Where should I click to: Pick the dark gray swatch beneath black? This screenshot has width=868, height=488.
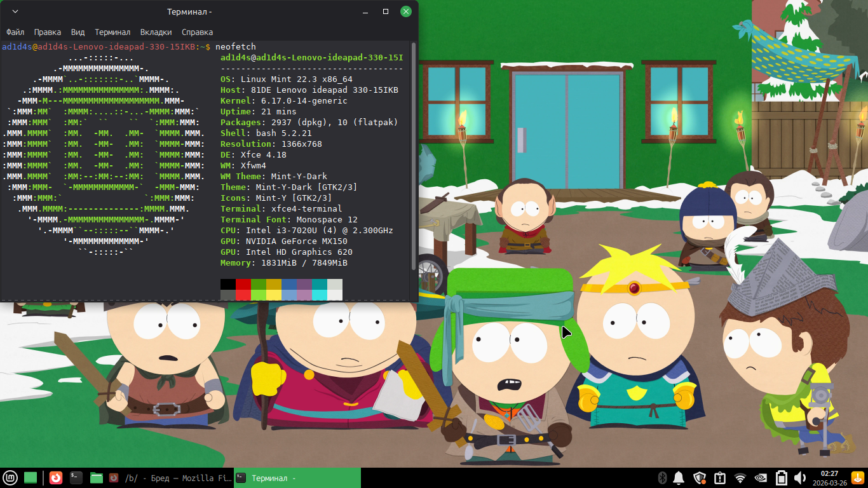pos(228,295)
